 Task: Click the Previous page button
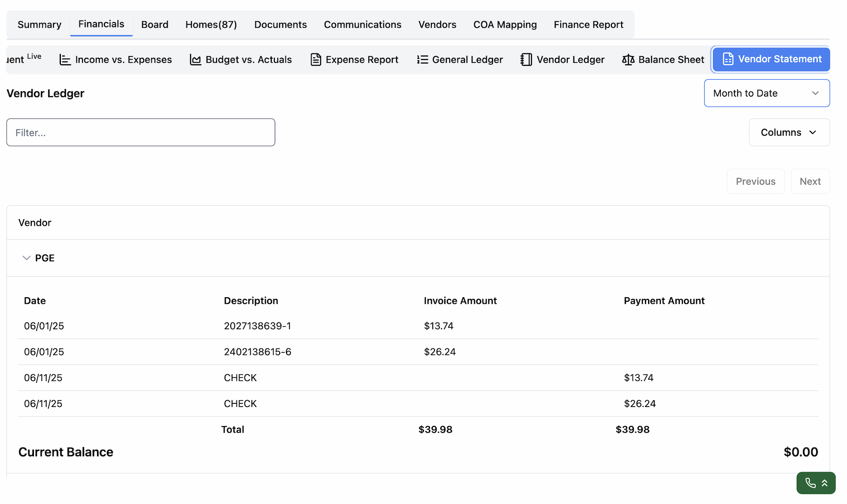(x=755, y=181)
